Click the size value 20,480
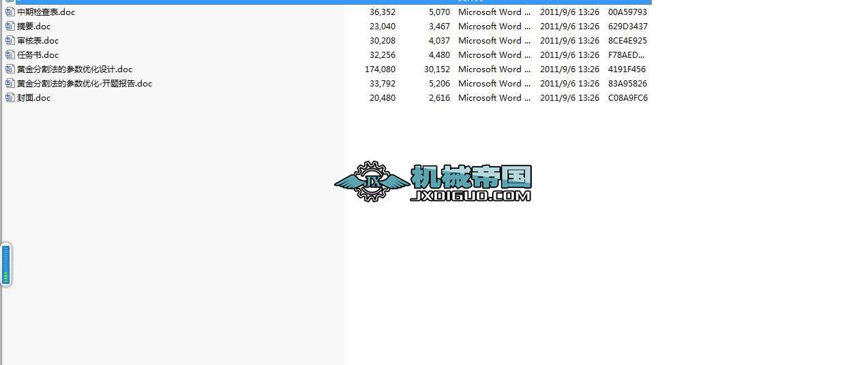The height and width of the screenshot is (365, 868). point(383,98)
